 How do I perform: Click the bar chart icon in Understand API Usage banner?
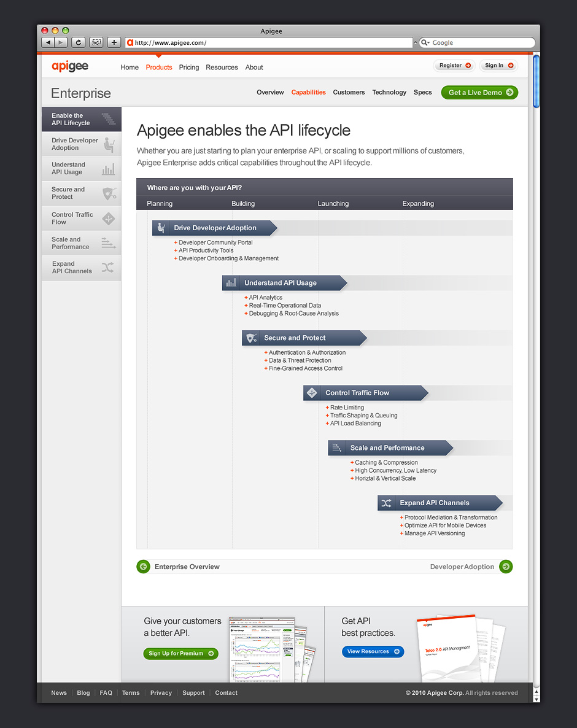tap(231, 283)
